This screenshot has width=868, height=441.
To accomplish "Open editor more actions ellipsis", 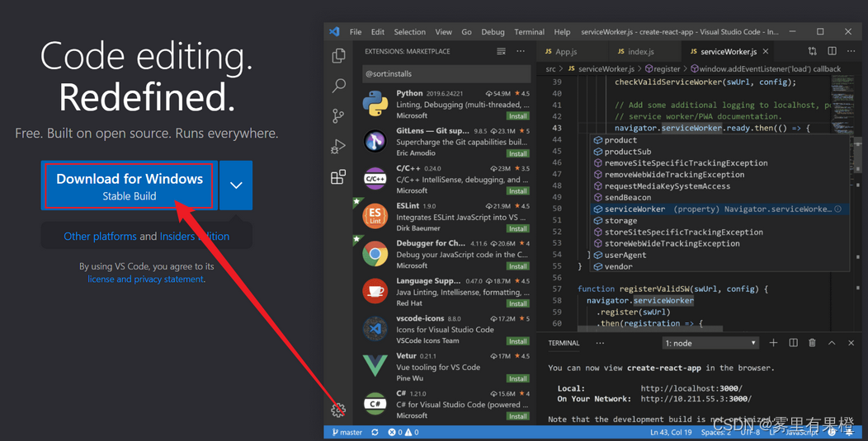I will pyautogui.click(x=851, y=51).
